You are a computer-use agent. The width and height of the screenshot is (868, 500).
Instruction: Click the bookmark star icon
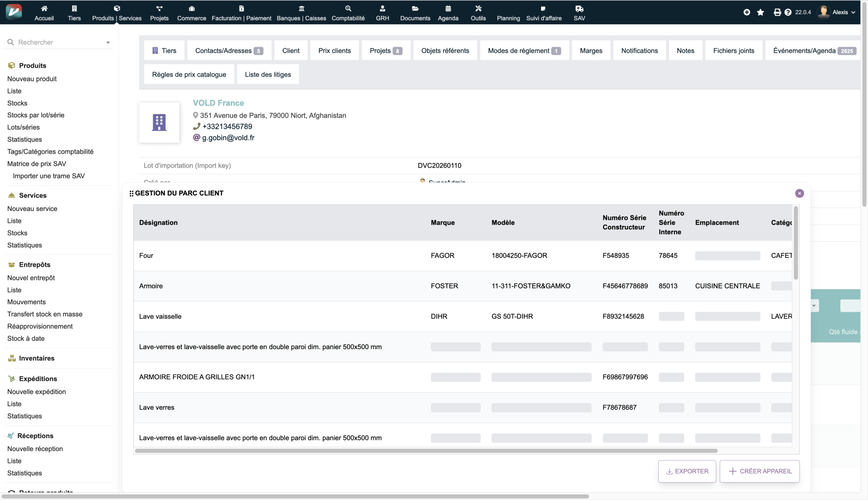click(x=761, y=12)
